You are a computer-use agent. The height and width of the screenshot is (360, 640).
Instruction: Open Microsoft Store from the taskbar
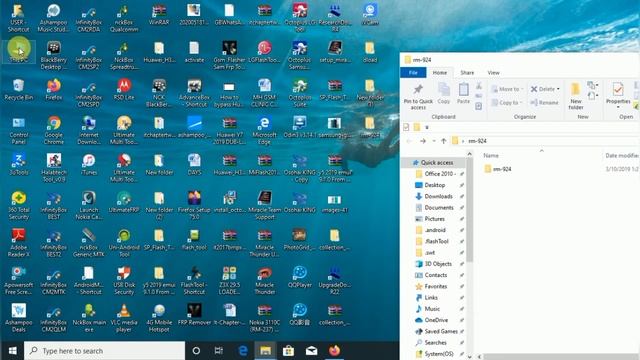coord(288,350)
